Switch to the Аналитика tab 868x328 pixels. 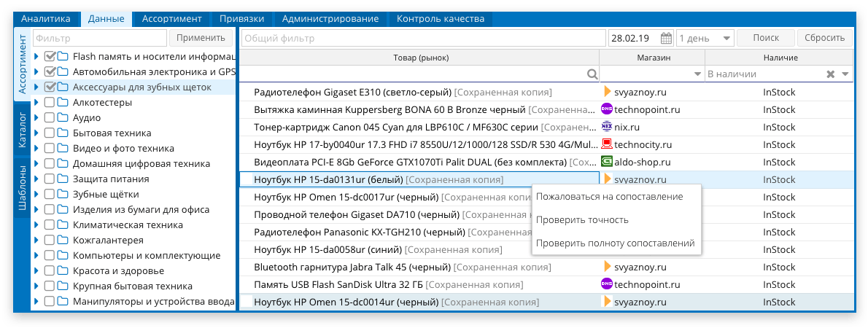click(46, 19)
